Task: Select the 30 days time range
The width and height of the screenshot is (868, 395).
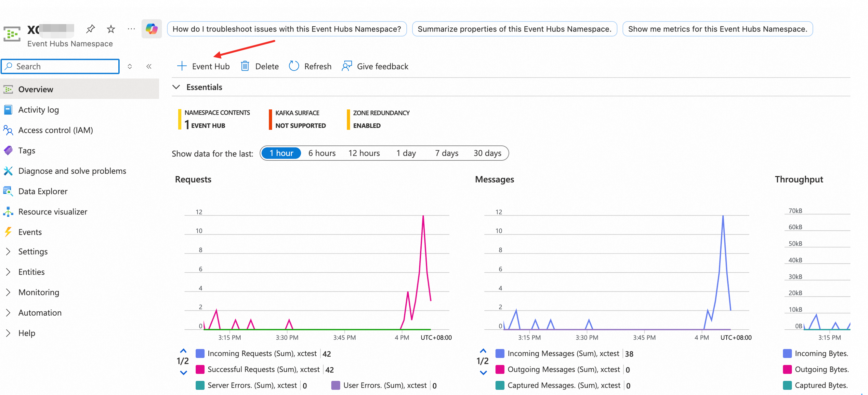Action: [x=487, y=153]
